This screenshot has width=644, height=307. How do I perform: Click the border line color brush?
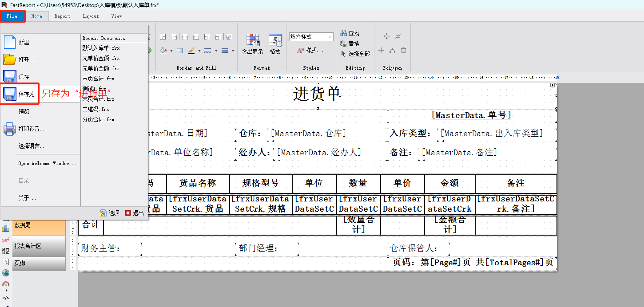point(191,51)
